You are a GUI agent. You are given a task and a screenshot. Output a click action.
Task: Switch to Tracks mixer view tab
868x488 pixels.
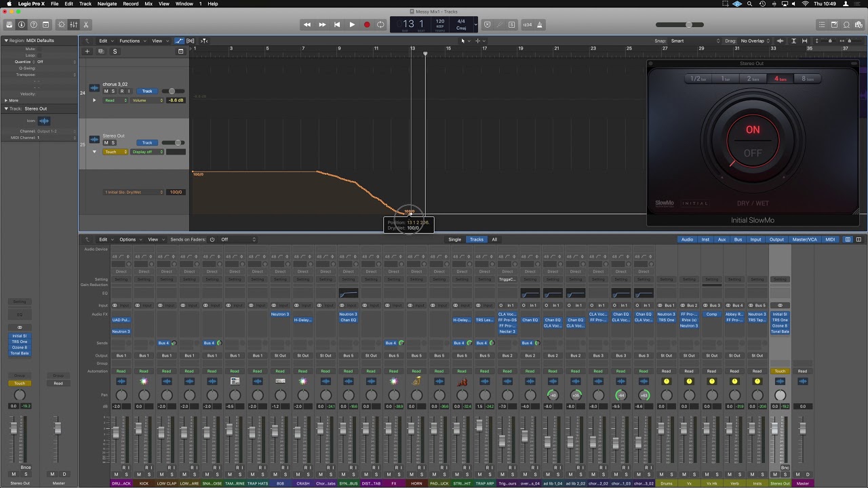pyautogui.click(x=477, y=239)
